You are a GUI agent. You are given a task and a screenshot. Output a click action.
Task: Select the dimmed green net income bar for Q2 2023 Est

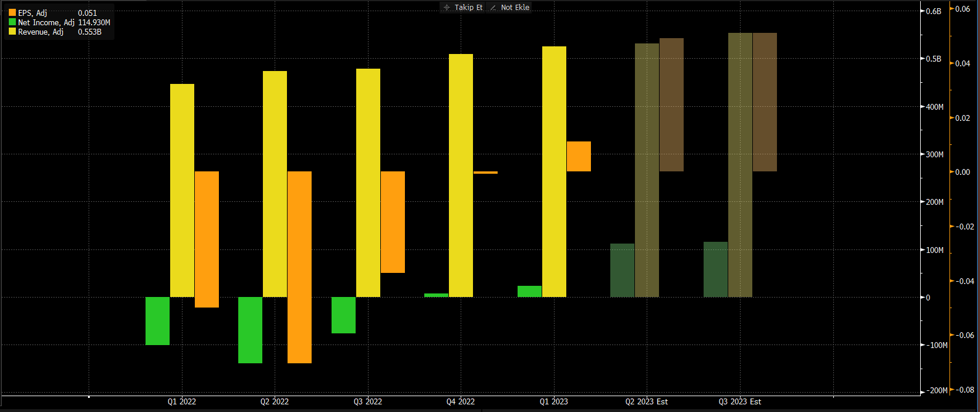[622, 270]
